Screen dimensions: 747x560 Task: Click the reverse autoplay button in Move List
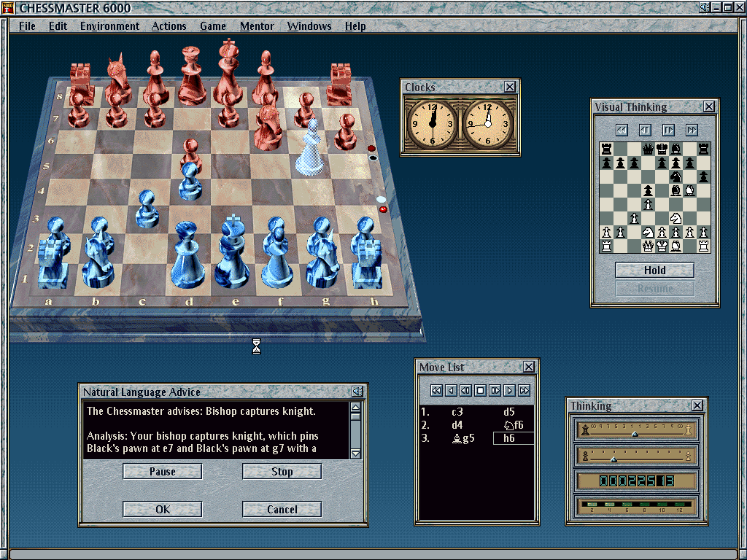[x=465, y=391]
